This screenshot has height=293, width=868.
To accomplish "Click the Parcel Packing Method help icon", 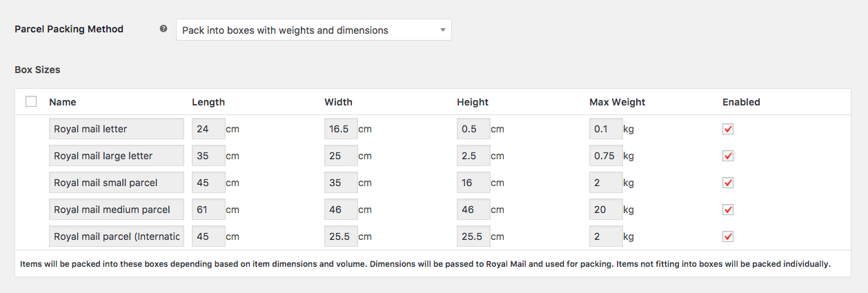I will tap(164, 29).
